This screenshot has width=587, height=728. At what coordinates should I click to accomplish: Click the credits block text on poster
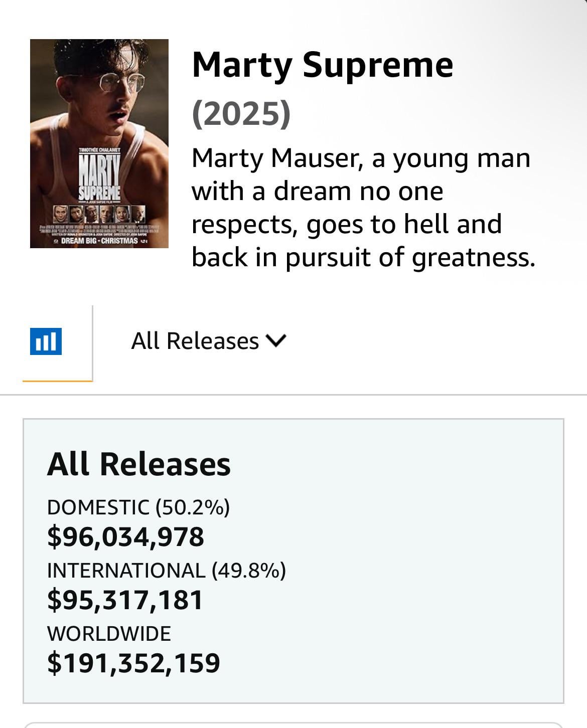click(x=99, y=230)
